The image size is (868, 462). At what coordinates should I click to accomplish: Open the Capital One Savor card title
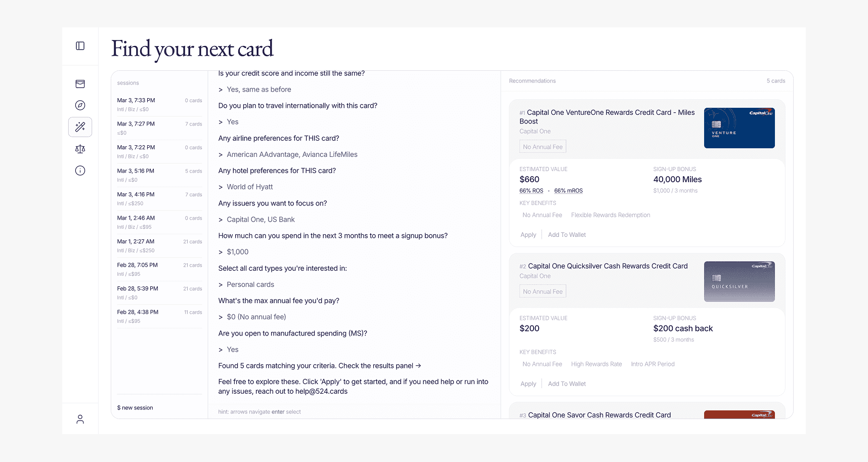599,415
